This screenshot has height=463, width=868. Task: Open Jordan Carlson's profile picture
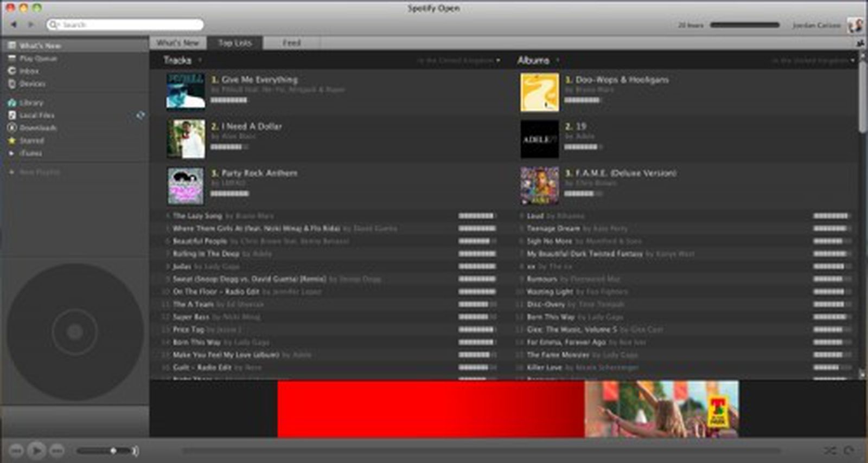point(855,25)
